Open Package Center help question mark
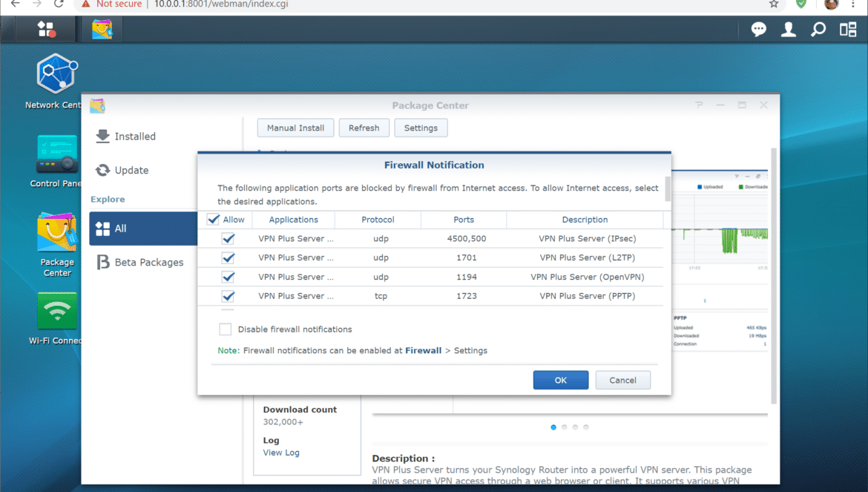868x492 pixels. coord(699,105)
